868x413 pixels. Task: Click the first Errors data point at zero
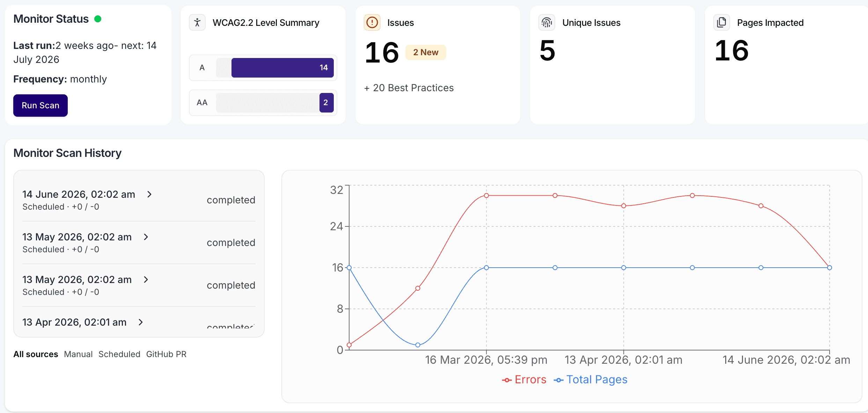pos(349,345)
